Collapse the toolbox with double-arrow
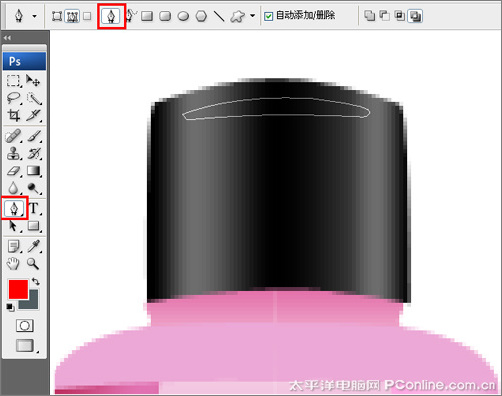Screen dimensions: 502x396 (8, 38)
